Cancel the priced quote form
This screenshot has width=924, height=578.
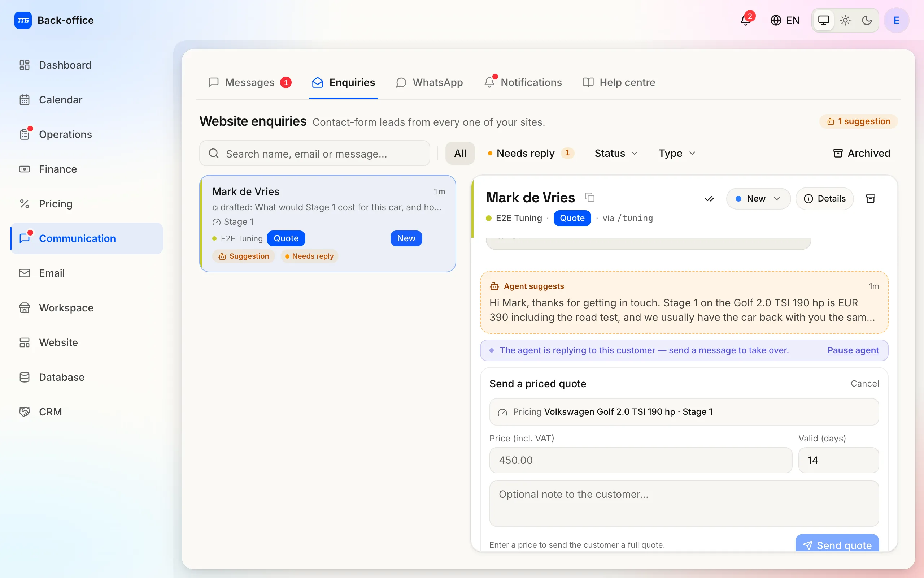pyautogui.click(x=864, y=383)
